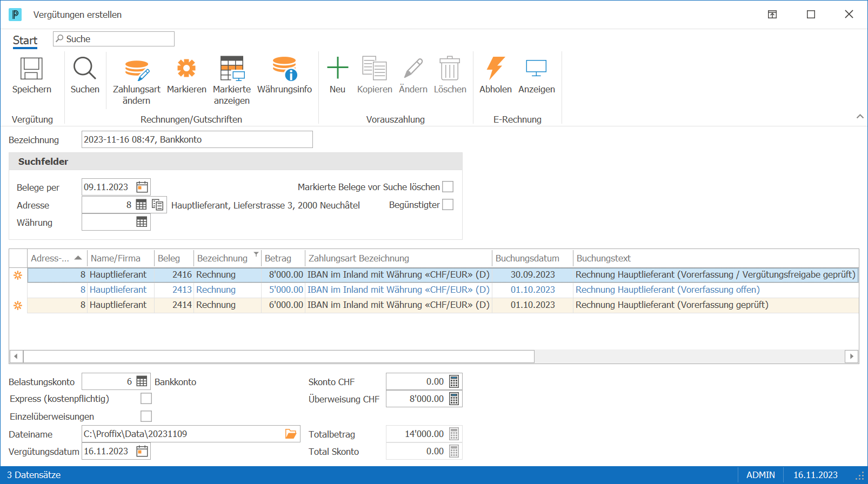Click the Bezeichnung text field
868x484 pixels.
tap(197, 139)
